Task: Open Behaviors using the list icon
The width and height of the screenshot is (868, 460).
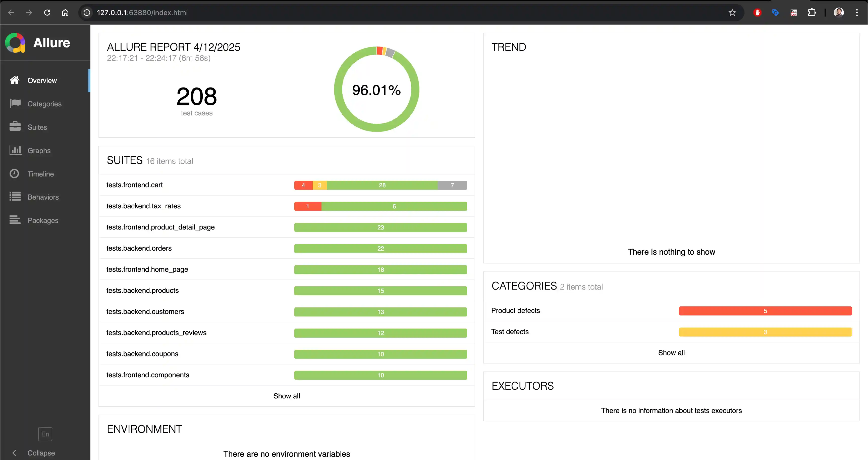Action: pos(15,197)
